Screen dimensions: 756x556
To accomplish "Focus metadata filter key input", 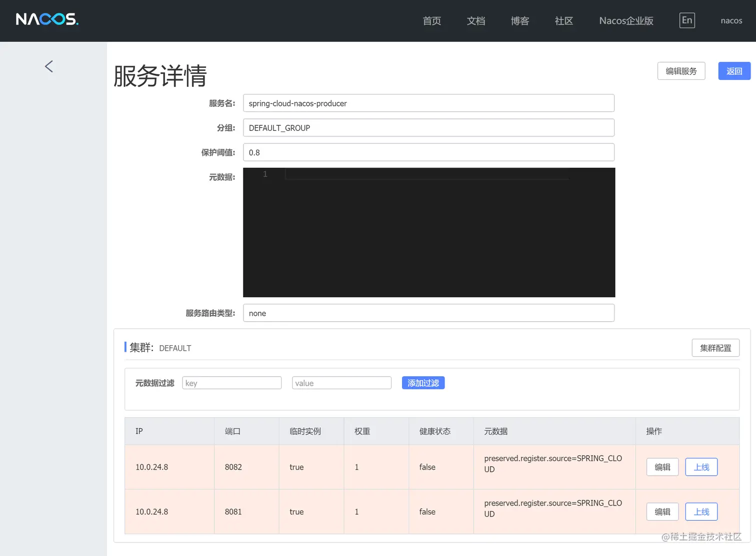I will tap(231, 383).
